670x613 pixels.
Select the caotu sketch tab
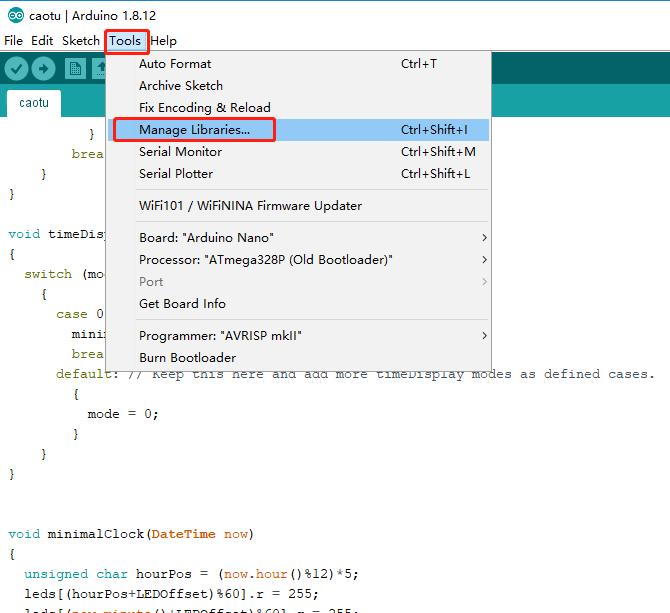(x=34, y=103)
